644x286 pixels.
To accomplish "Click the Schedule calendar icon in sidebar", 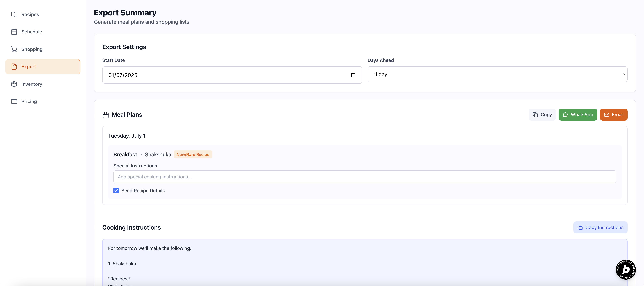I will click(14, 32).
